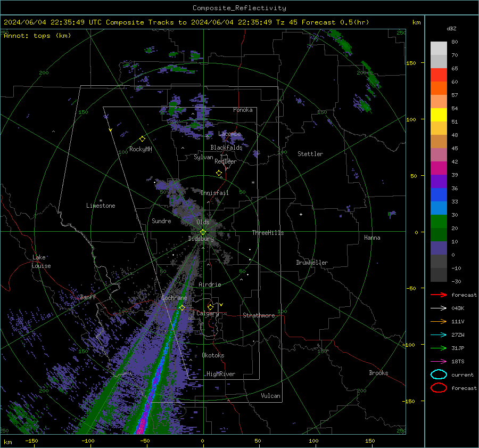Click the 'Lake Louise' map label
This screenshot has height=448, width=479.
pyautogui.click(x=41, y=262)
